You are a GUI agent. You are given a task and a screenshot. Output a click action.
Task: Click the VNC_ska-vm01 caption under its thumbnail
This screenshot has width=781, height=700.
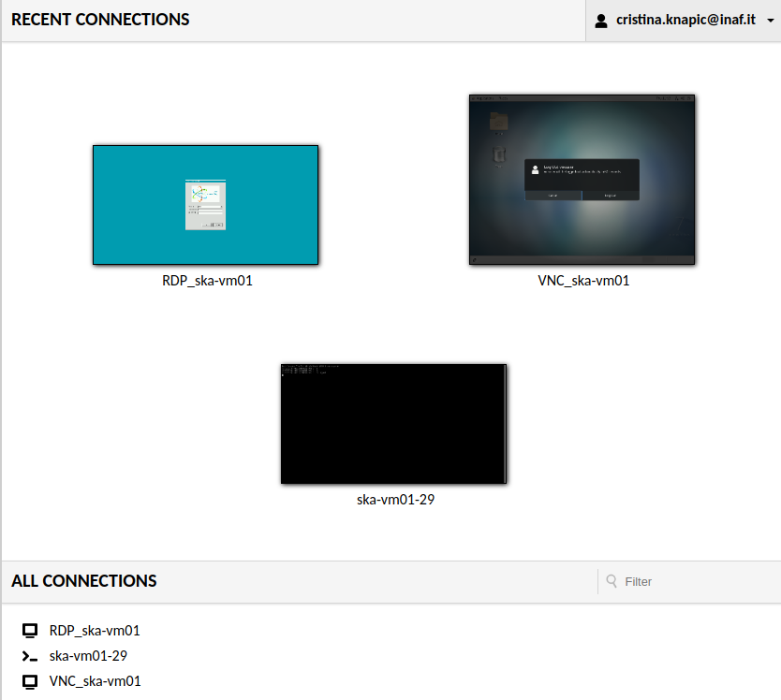pyautogui.click(x=582, y=280)
